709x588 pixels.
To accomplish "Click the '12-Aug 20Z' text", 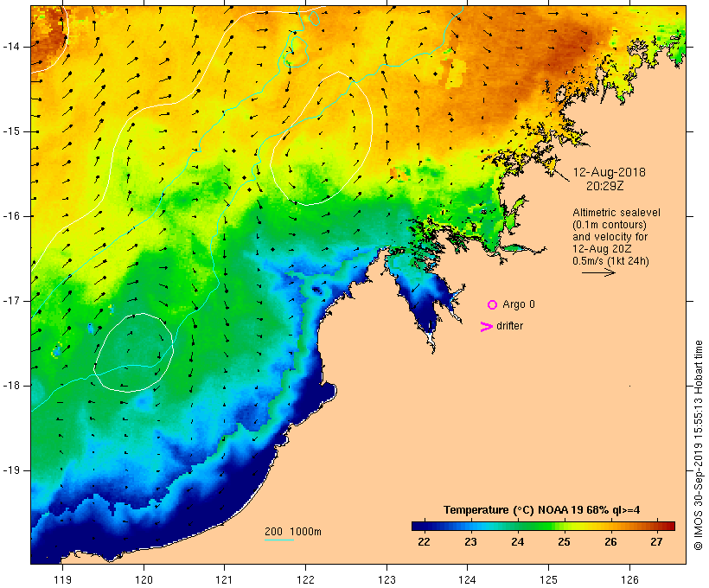I will tap(602, 249).
